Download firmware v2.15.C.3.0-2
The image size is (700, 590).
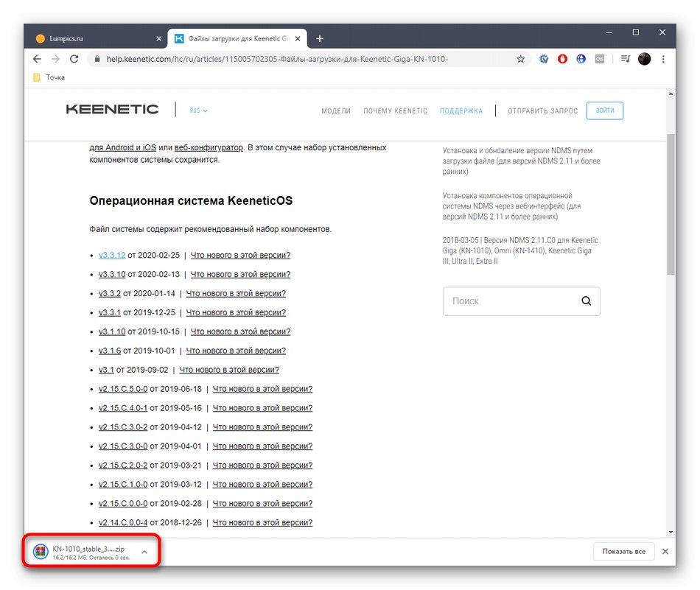point(123,427)
